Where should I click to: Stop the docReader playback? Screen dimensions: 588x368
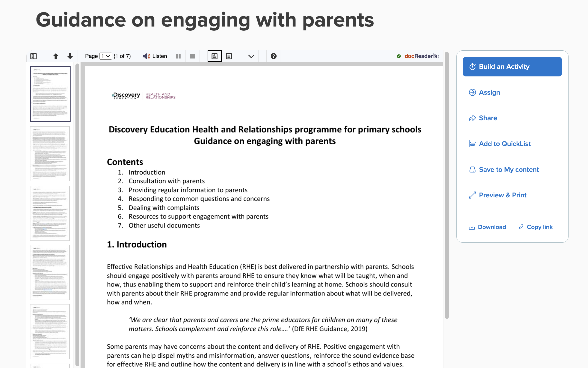(x=193, y=56)
